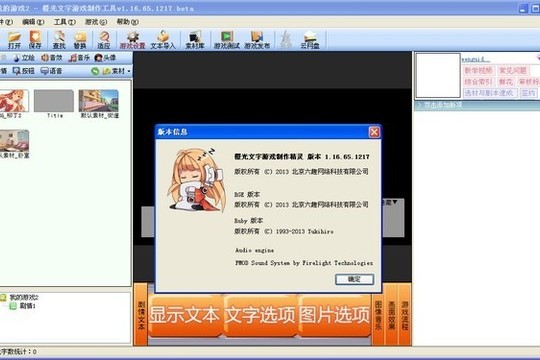Viewport: 540px width, 360px height.
Task: Click the 打开 (Open) toolbar icon
Action: click(x=14, y=40)
